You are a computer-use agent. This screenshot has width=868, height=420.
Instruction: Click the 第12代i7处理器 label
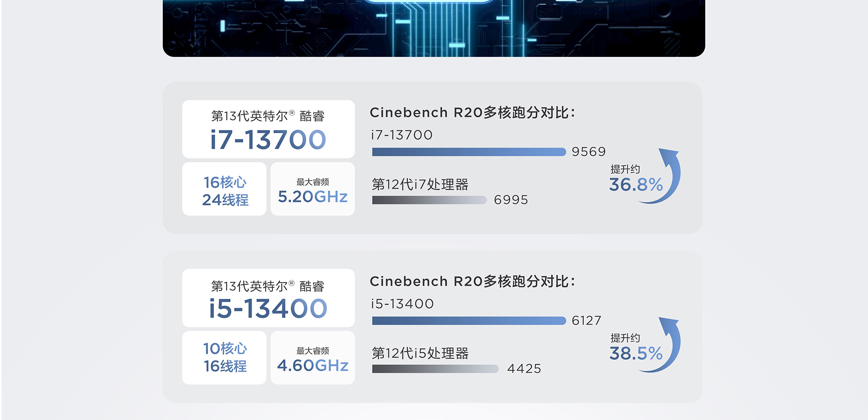pos(420,184)
